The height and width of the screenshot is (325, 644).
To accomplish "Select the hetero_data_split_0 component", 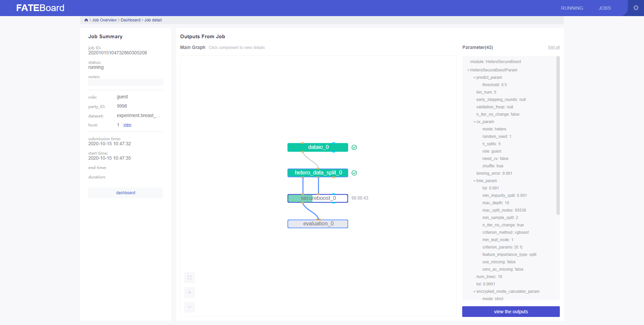I will tap(318, 173).
